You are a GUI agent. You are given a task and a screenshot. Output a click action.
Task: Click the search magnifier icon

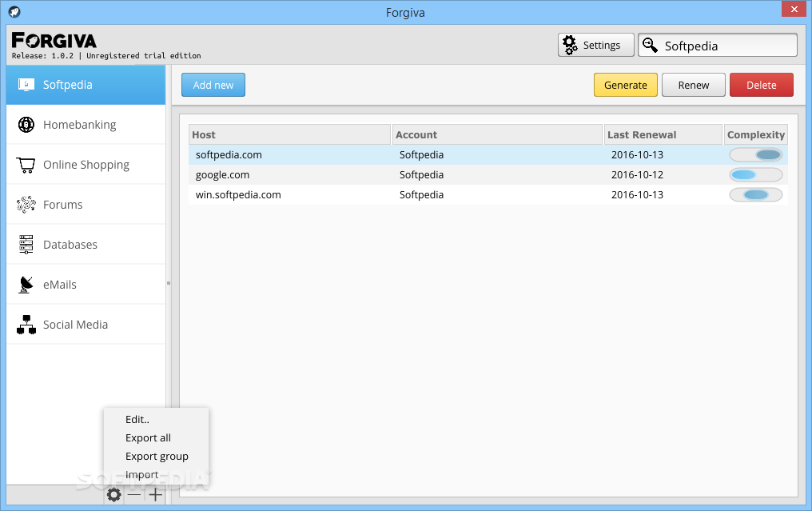point(650,45)
